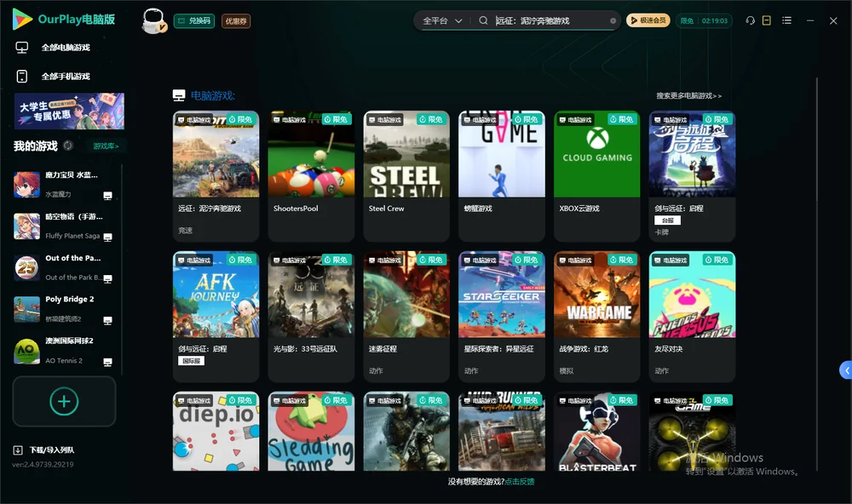Click the magnifier search icon

pos(483,20)
